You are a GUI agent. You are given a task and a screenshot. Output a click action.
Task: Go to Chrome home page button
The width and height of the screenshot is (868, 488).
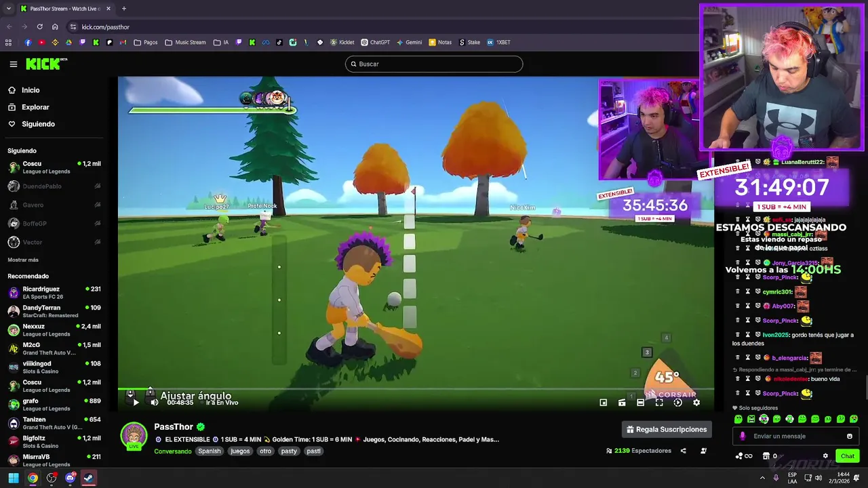click(x=55, y=27)
